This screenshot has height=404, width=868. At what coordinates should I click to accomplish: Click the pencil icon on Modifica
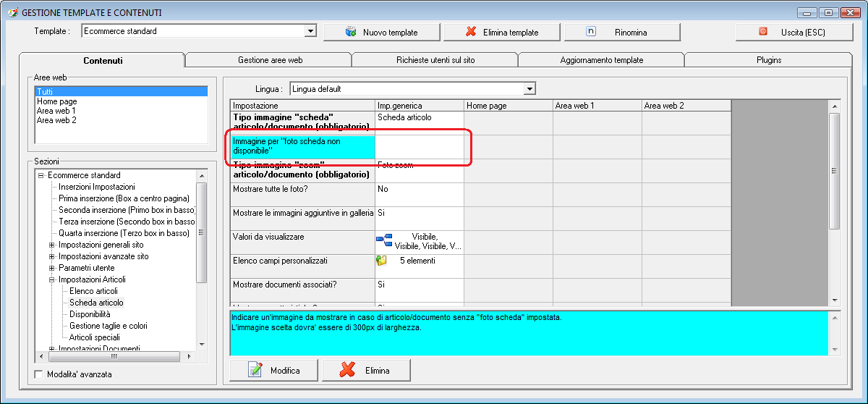(x=255, y=370)
